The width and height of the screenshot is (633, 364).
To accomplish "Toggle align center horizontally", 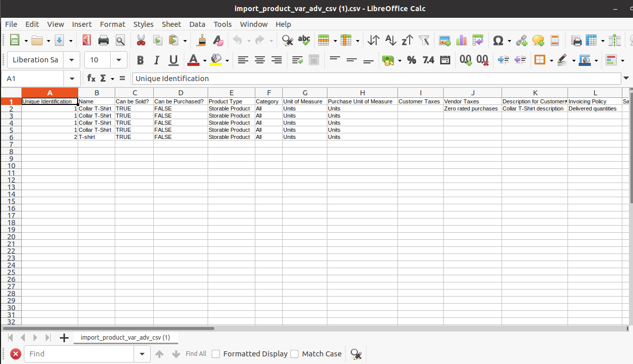I will click(260, 60).
